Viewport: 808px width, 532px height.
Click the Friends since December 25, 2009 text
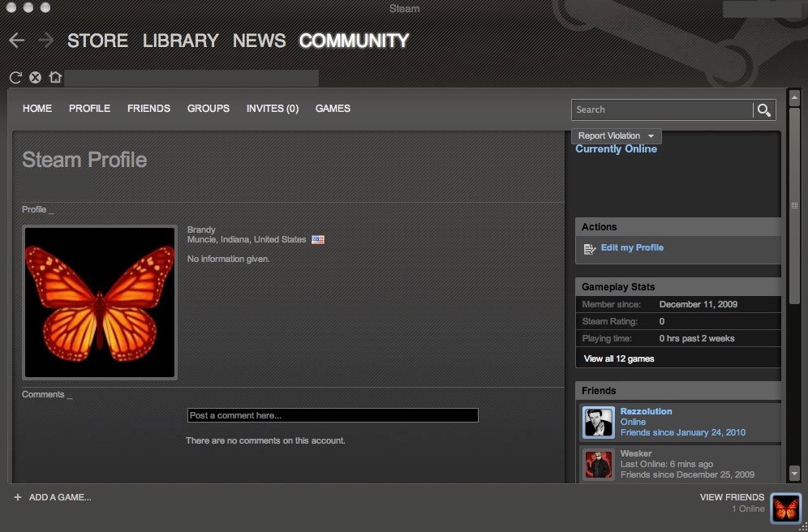687,475
